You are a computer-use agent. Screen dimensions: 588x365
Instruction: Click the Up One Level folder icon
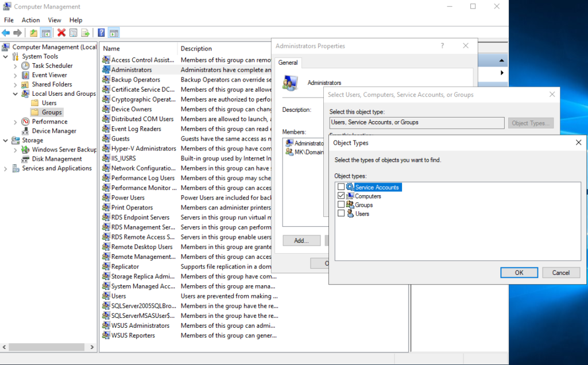coord(34,33)
